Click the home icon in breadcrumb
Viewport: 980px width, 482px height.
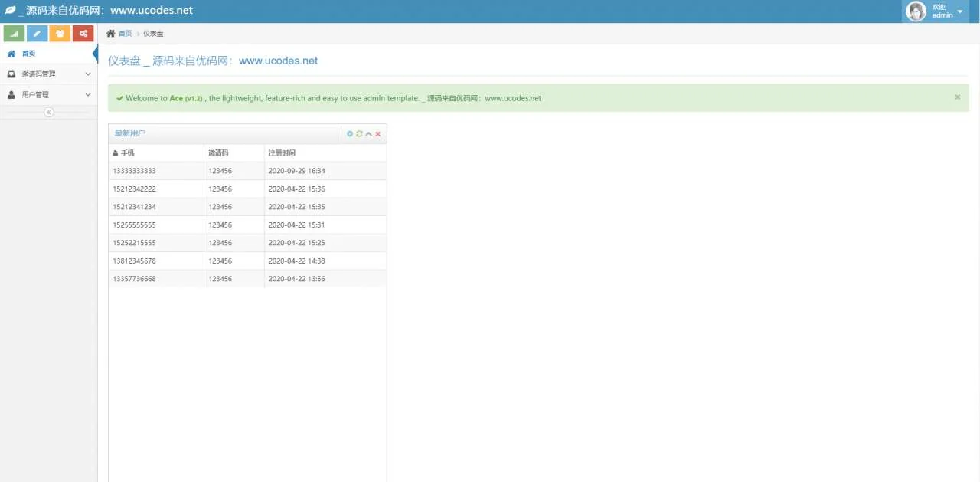[111, 34]
